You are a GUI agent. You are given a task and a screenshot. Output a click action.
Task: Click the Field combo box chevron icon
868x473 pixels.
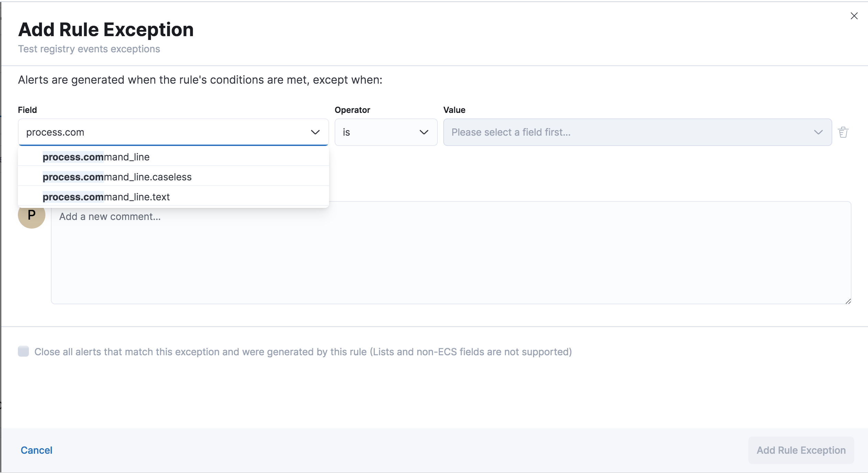point(315,132)
